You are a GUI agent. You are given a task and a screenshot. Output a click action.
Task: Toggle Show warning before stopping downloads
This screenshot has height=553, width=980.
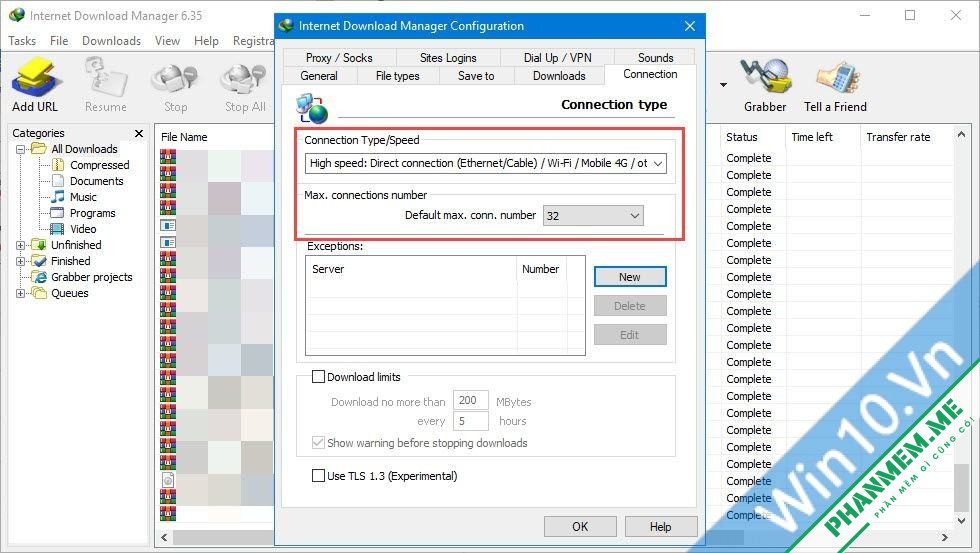(x=318, y=442)
